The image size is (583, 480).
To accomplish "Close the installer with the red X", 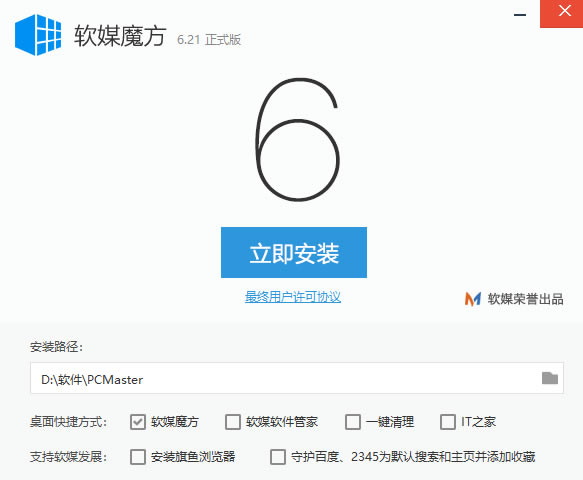I will 561,14.
